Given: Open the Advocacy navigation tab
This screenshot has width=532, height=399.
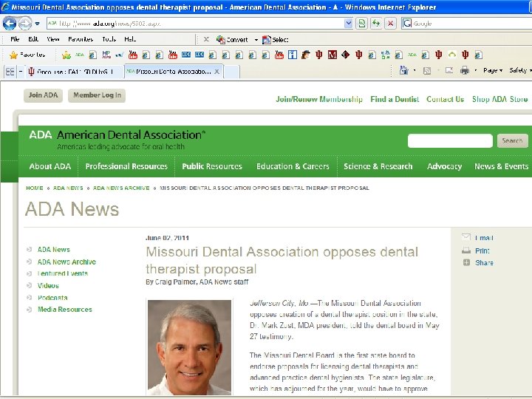Looking at the screenshot, I should [445, 166].
